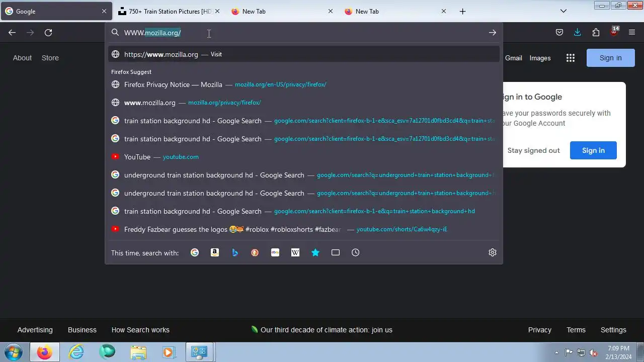Search history using clock icon
Image resolution: width=644 pixels, height=362 pixels.
[356, 252]
